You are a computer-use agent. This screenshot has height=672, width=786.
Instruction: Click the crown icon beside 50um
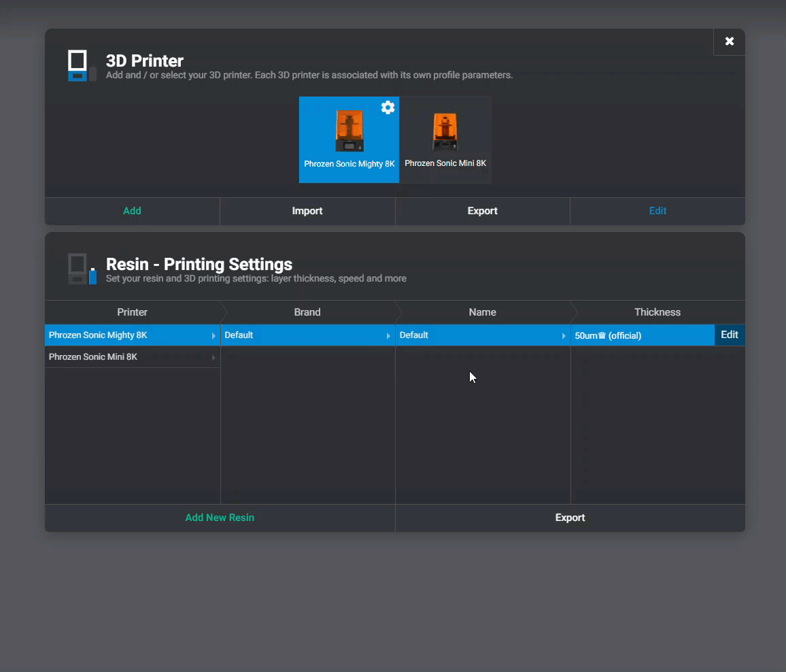(x=602, y=335)
